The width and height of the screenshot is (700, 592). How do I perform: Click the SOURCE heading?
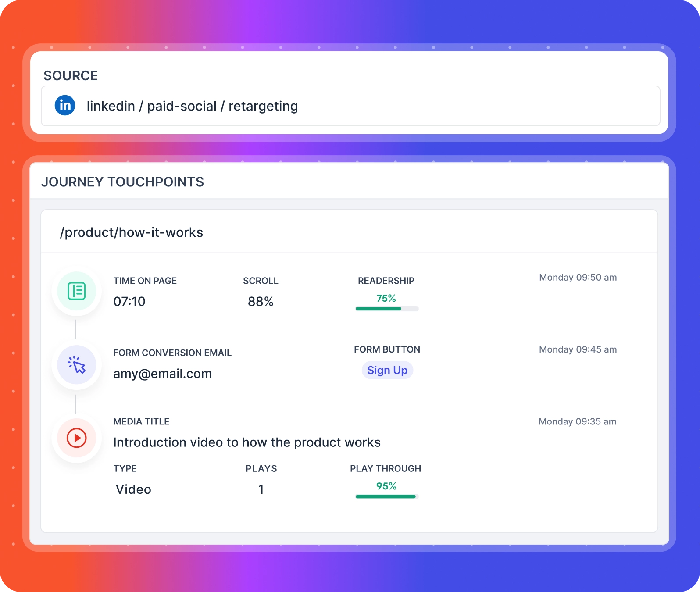pyautogui.click(x=71, y=75)
